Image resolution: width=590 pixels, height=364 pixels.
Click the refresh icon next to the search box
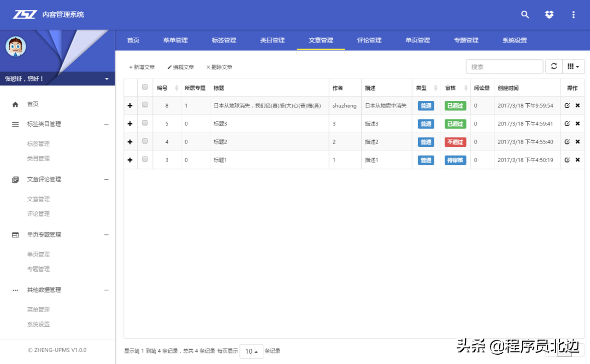pos(554,66)
